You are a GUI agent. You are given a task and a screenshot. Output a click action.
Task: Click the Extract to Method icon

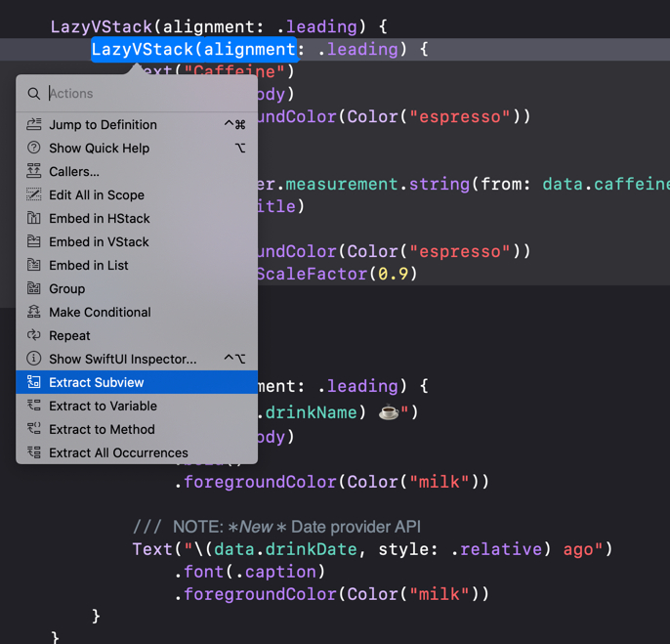click(34, 429)
